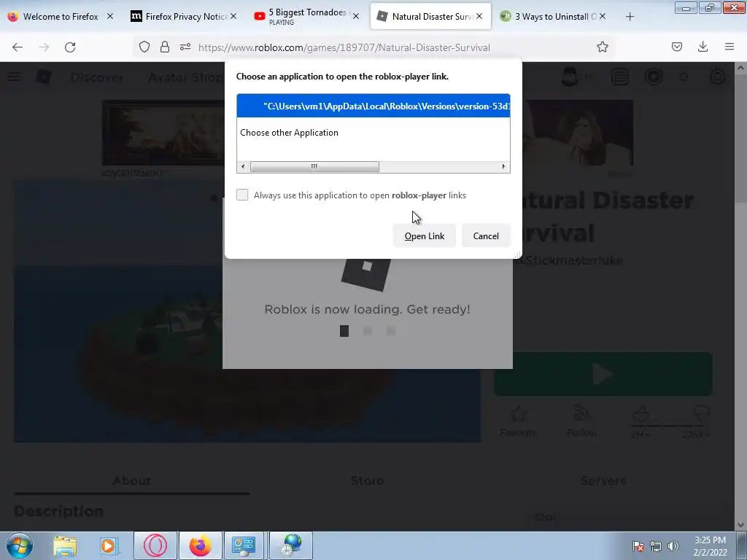Open a new browser tab

click(x=630, y=17)
